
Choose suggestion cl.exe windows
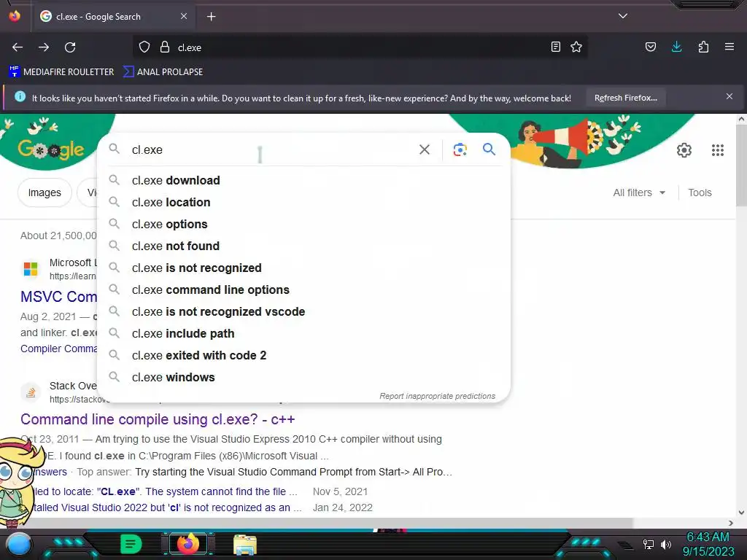[304, 378]
